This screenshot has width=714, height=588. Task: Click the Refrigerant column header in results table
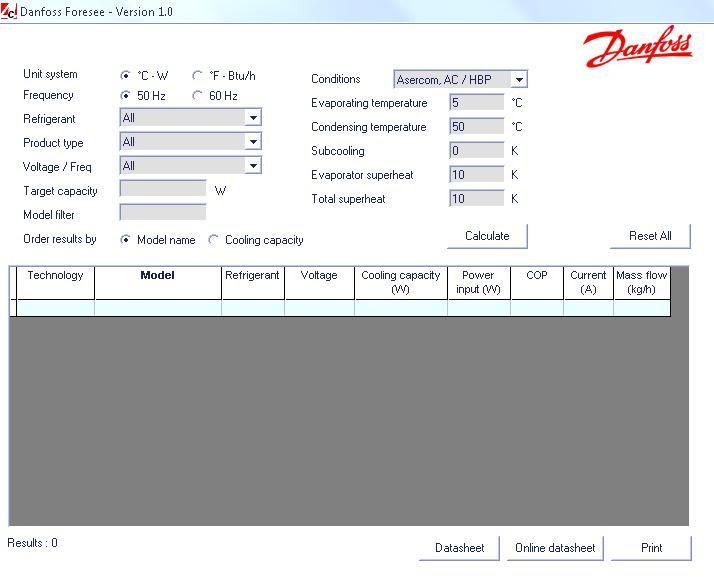(253, 283)
